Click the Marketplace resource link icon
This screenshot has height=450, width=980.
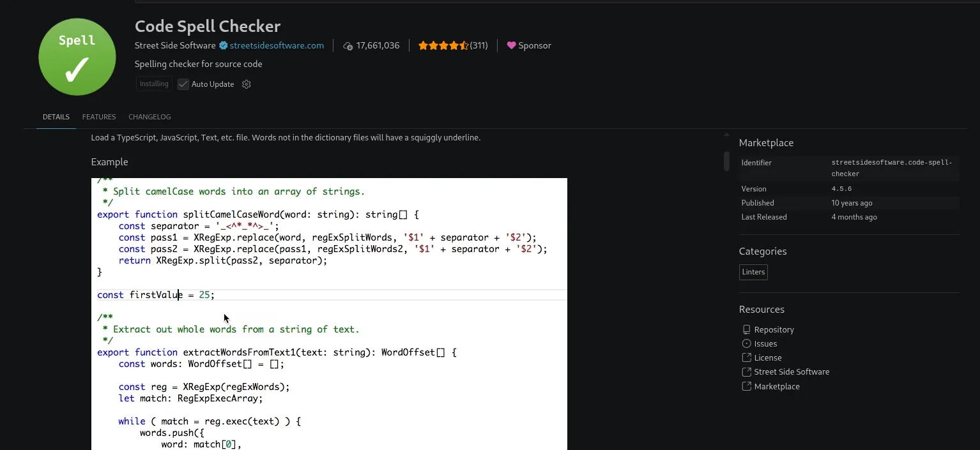click(x=746, y=386)
